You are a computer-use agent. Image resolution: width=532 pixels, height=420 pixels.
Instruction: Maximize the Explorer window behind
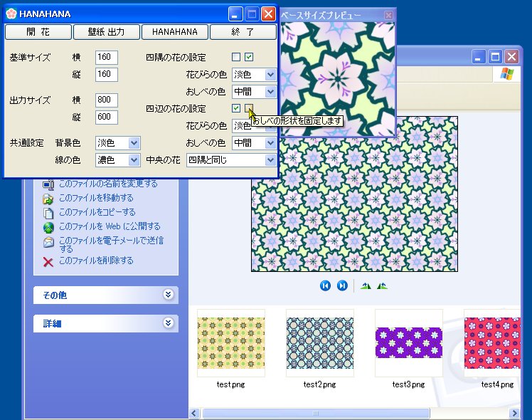(495, 57)
